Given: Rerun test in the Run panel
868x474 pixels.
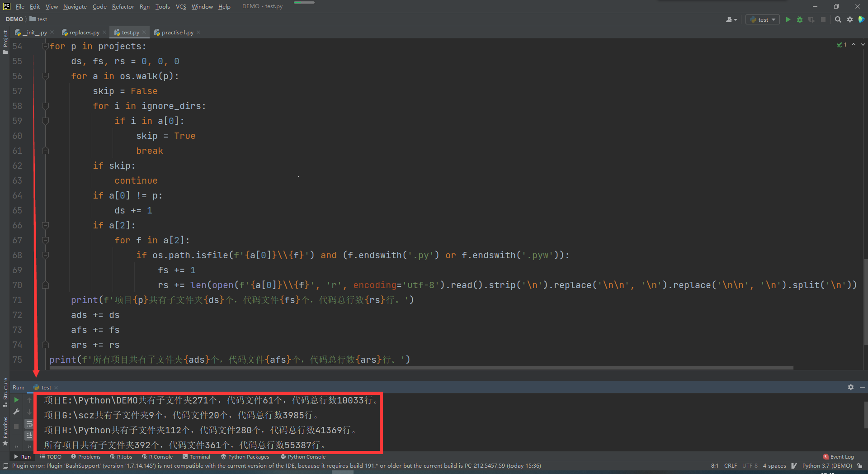Looking at the screenshot, I should pos(17,400).
